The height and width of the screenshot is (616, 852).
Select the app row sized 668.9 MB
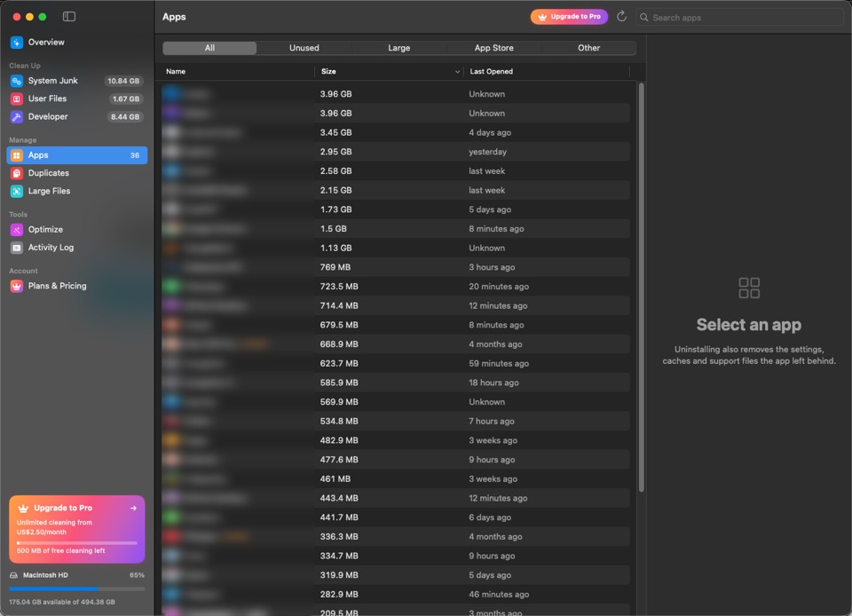pos(396,344)
